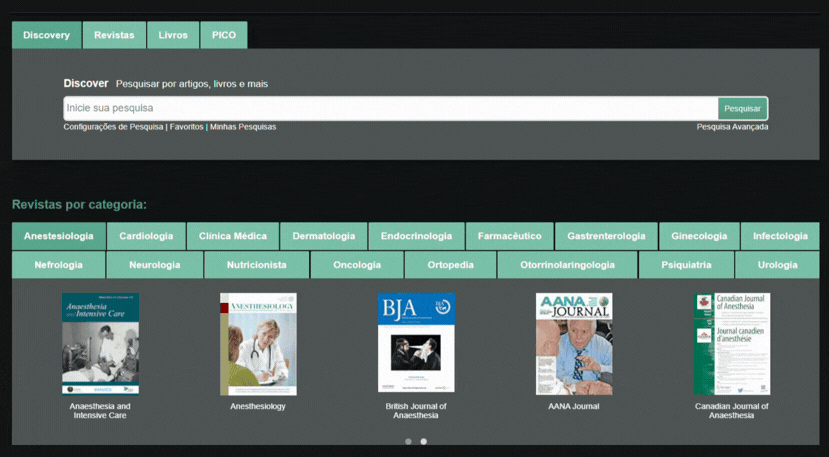Select the PICO tab
The height and width of the screenshot is (457, 829).
(x=224, y=35)
